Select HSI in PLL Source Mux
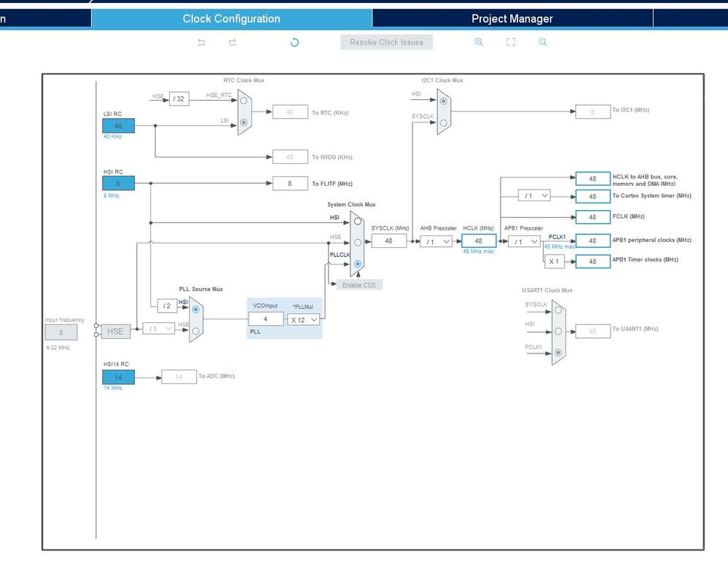Image resolution: width=728 pixels, height=562 pixels. (196, 309)
